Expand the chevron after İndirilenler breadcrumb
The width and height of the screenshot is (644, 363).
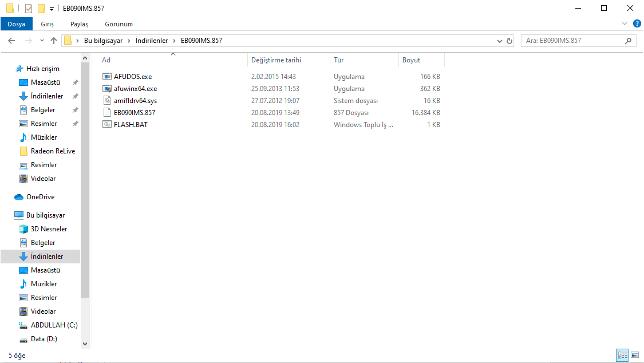[174, 41]
